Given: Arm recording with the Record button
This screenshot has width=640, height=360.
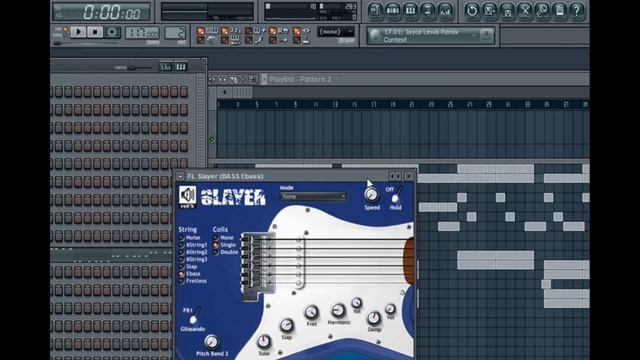Looking at the screenshot, I should point(112,32).
